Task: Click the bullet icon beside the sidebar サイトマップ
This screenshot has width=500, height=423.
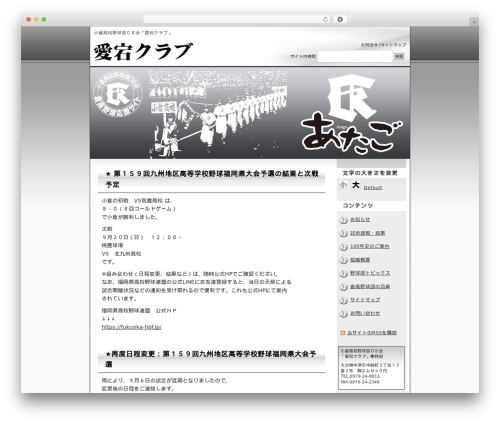Action: pyautogui.click(x=344, y=300)
